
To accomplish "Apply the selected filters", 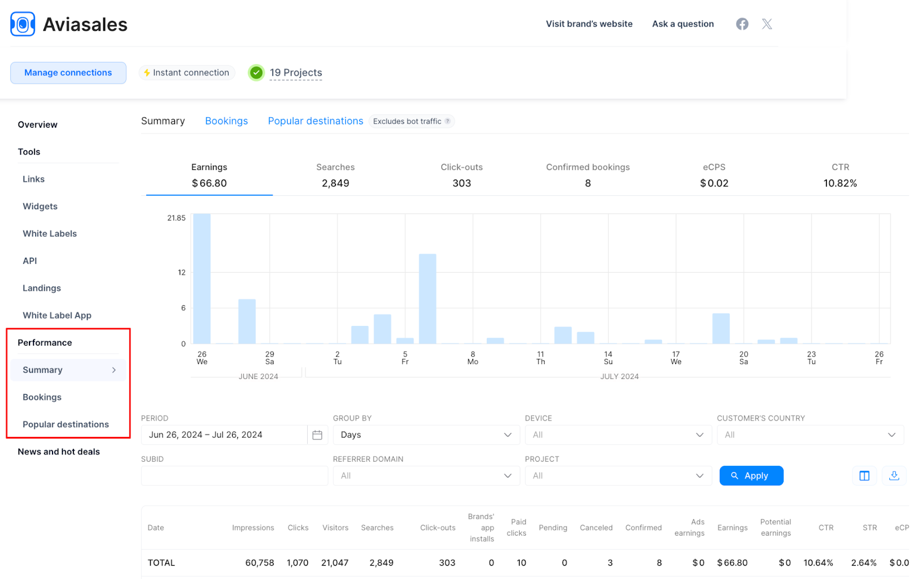I will pos(751,476).
